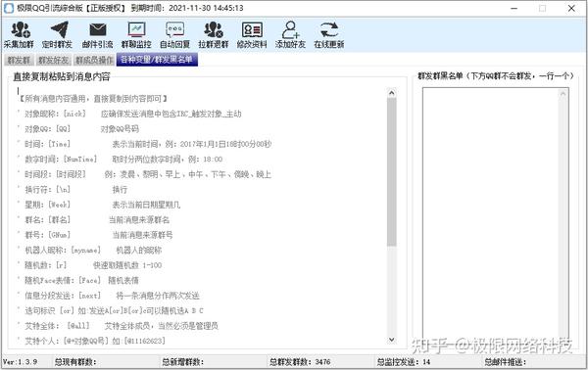Image resolution: width=588 pixels, height=370 pixels.
Task: Open the 添加好友 tool
Action: click(290, 35)
